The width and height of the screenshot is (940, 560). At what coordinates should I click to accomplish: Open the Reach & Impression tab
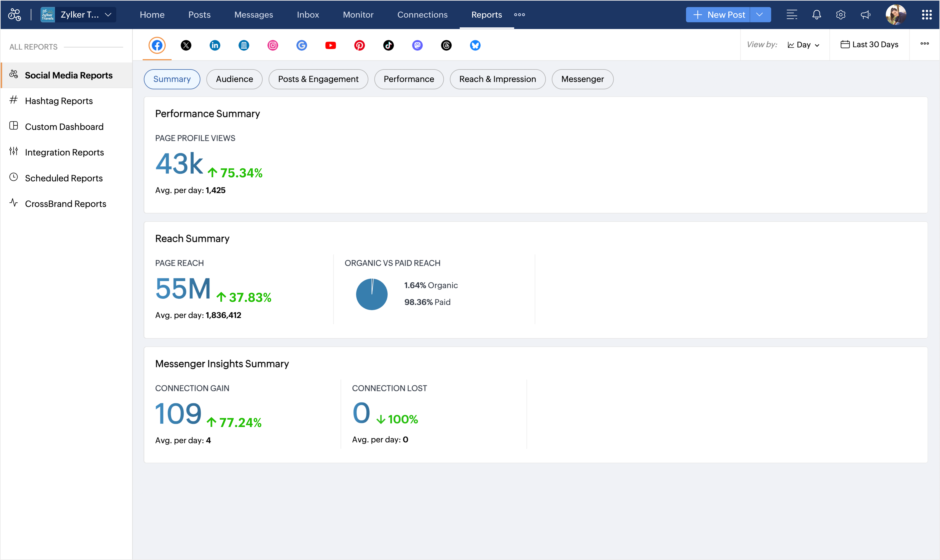pyautogui.click(x=497, y=79)
